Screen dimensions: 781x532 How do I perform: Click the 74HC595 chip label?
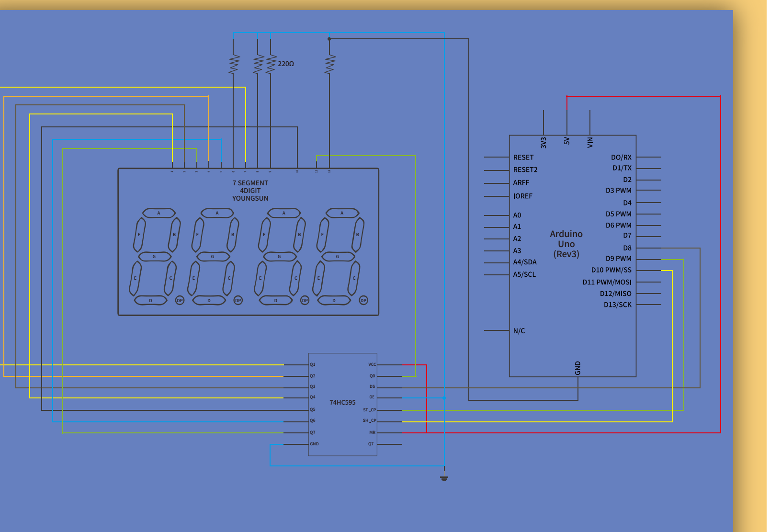coord(342,402)
